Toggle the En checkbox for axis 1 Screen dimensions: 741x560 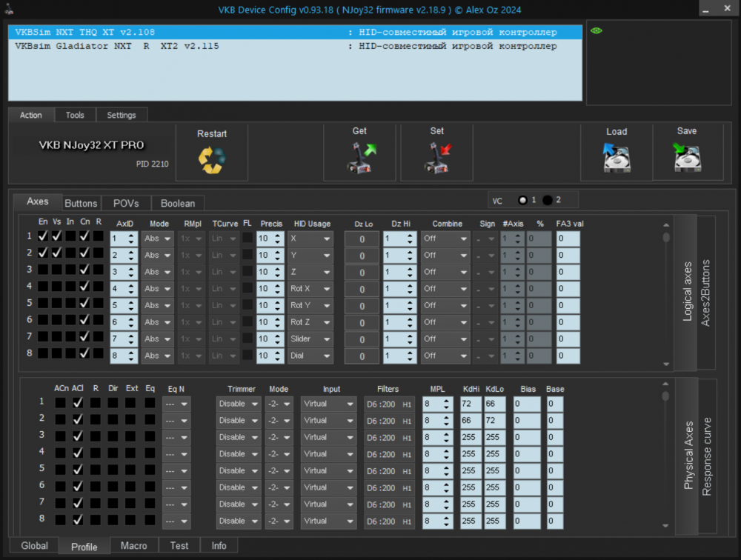(x=43, y=236)
